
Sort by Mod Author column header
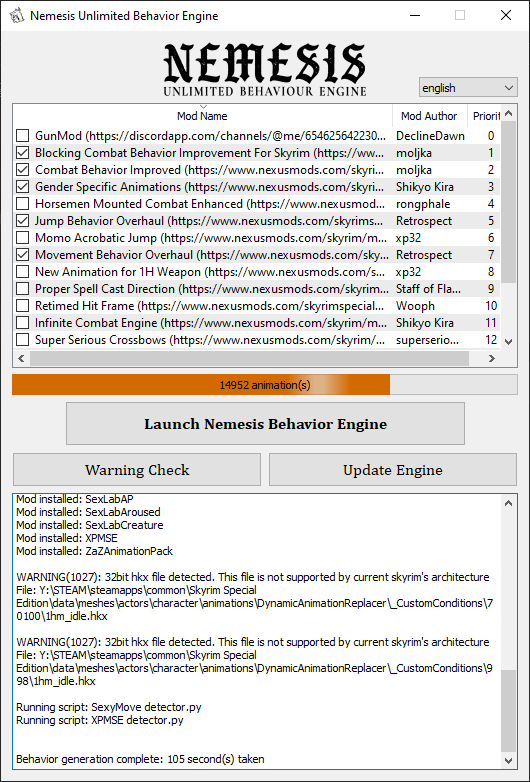click(429, 116)
